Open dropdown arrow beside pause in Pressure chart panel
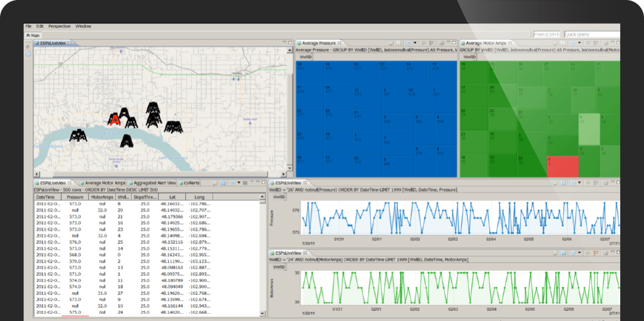 [x=580, y=183]
